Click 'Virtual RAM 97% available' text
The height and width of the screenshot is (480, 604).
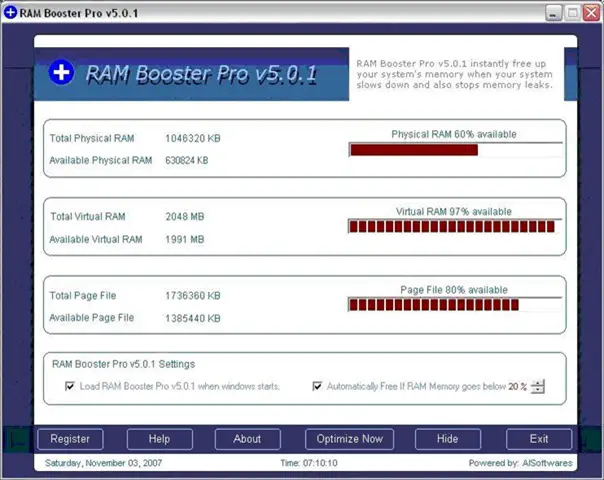click(x=454, y=211)
